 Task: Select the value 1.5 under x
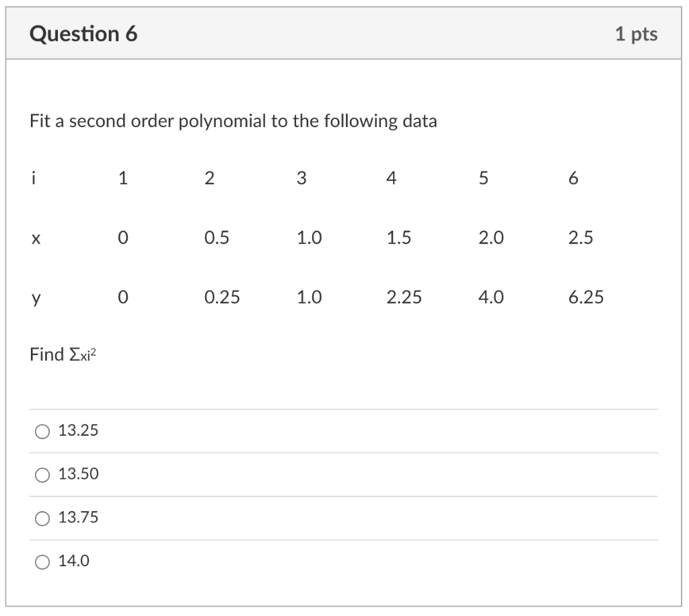point(399,237)
